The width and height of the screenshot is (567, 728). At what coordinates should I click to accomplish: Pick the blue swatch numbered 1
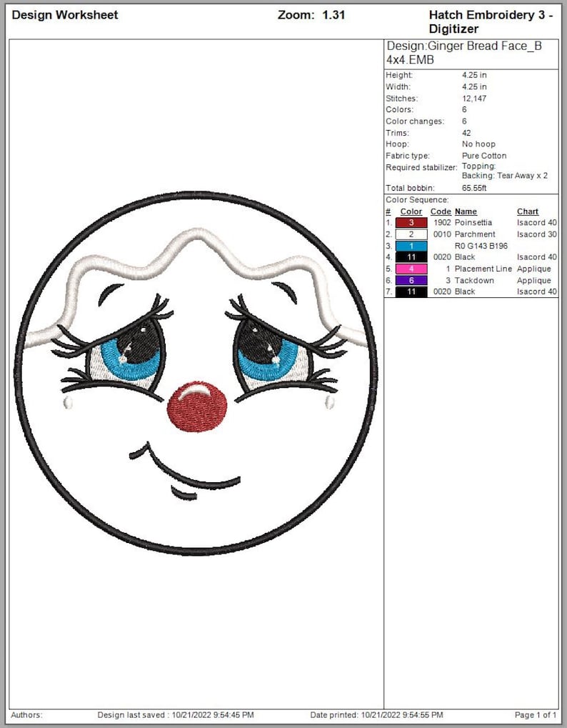tap(411, 246)
